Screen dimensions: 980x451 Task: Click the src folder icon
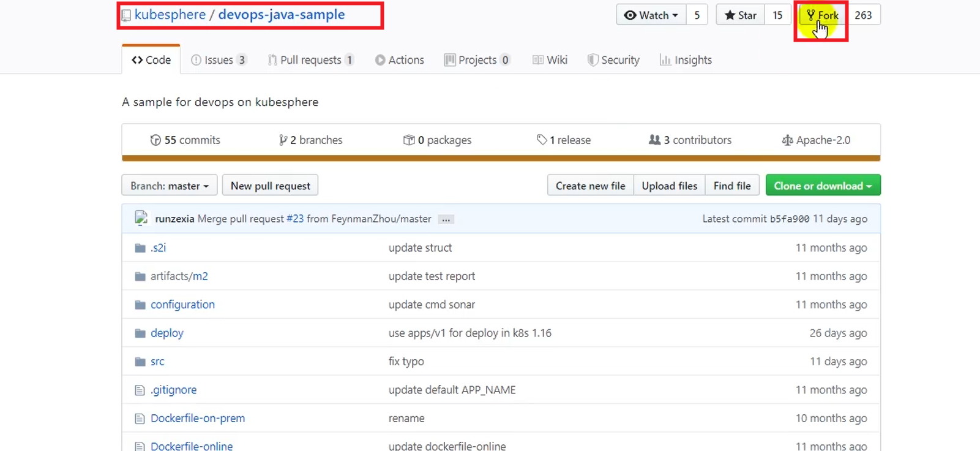[140, 362]
